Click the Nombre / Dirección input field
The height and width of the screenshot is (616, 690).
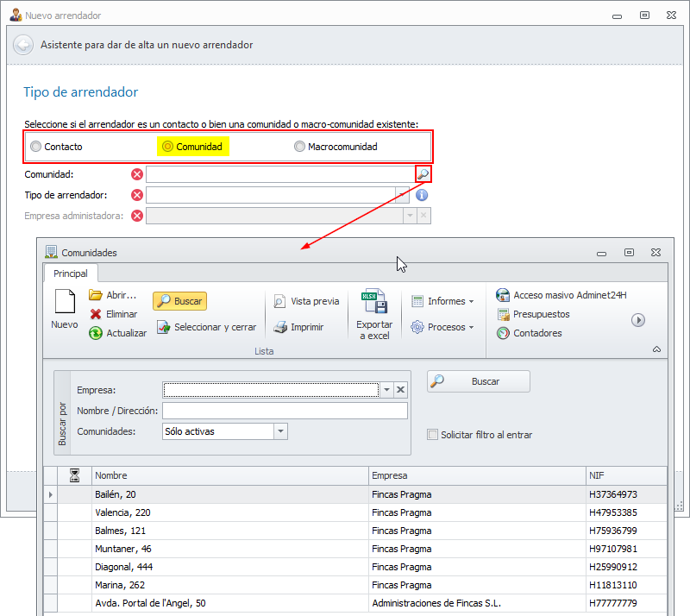(x=285, y=411)
